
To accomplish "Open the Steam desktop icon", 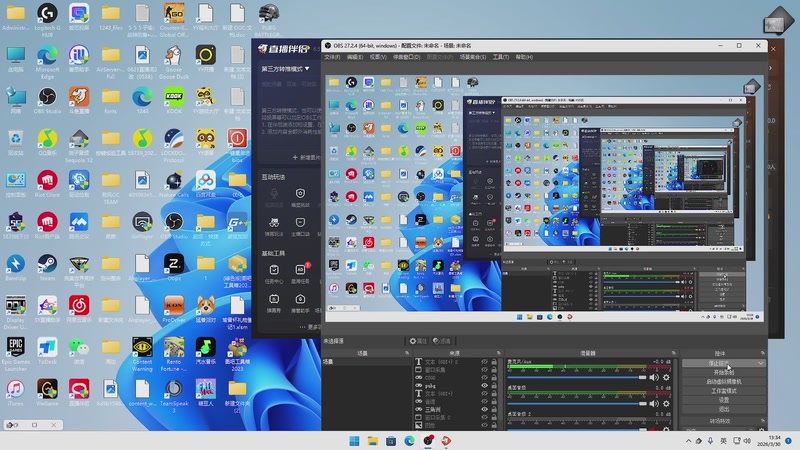I will (x=47, y=265).
